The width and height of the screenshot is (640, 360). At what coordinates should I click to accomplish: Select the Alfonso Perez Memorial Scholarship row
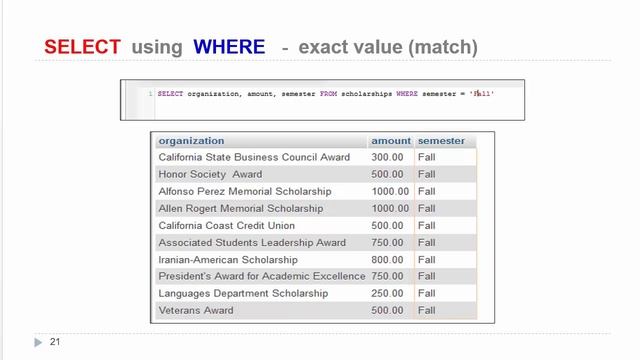316,191
